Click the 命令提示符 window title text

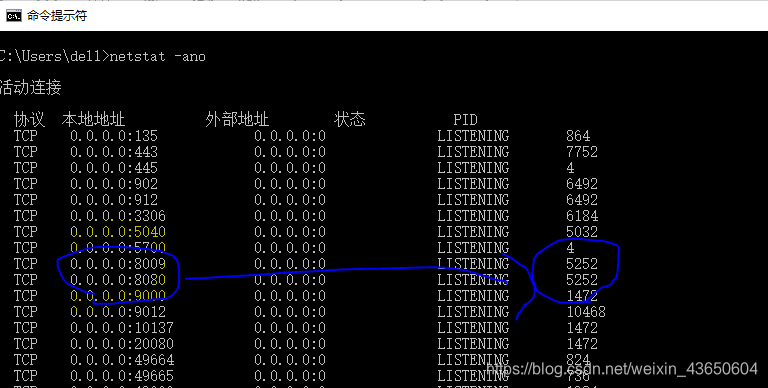pos(57,16)
